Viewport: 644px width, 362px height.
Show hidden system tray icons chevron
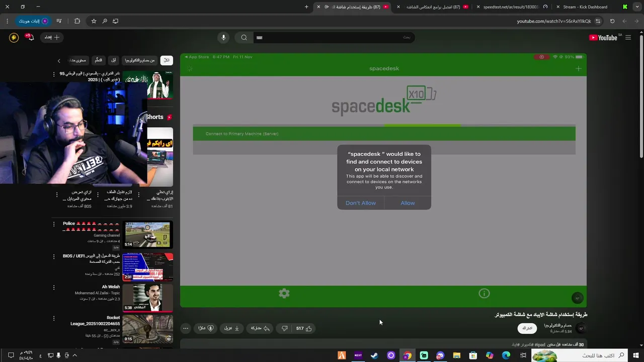pyautogui.click(x=74, y=355)
